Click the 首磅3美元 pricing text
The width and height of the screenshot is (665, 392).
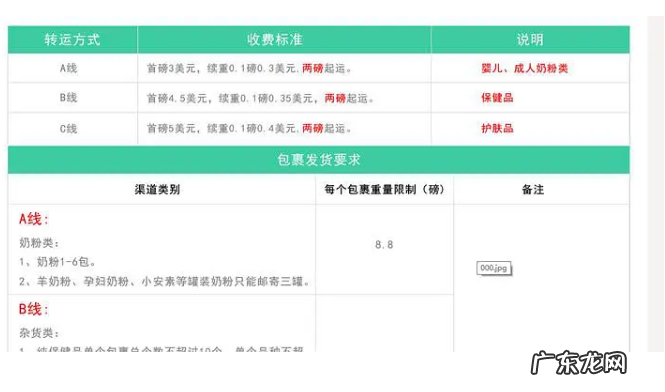[249, 68]
